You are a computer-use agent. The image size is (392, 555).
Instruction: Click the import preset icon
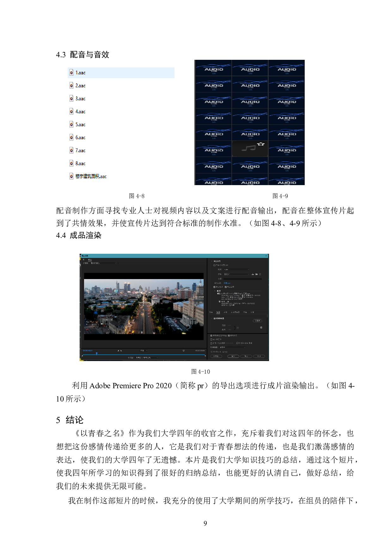point(256,274)
